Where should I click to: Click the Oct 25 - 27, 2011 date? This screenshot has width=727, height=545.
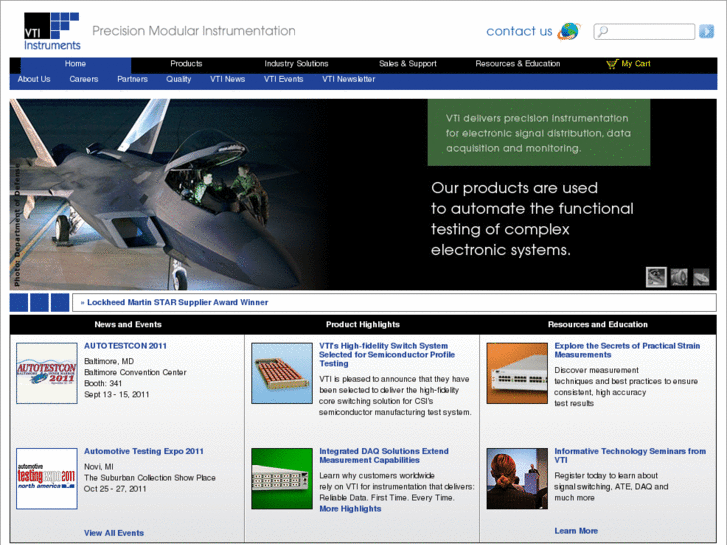pyautogui.click(x=115, y=489)
